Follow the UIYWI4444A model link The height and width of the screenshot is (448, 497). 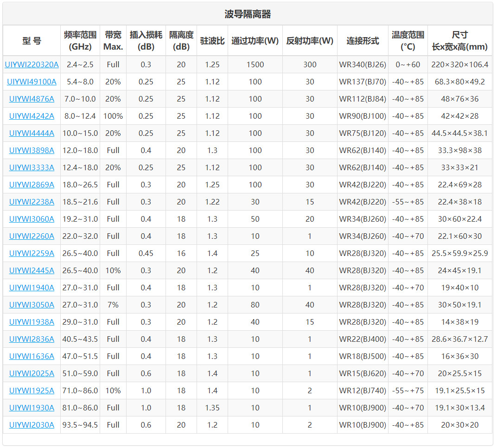pos(32,133)
